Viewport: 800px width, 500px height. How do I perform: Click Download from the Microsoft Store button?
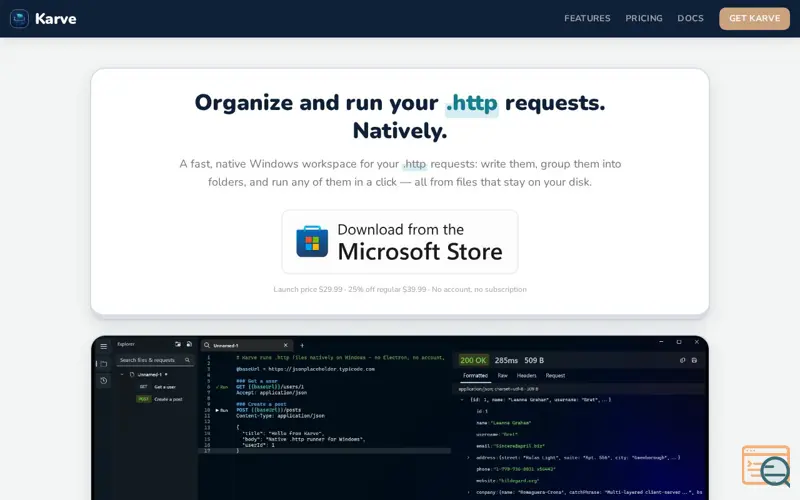(400, 242)
